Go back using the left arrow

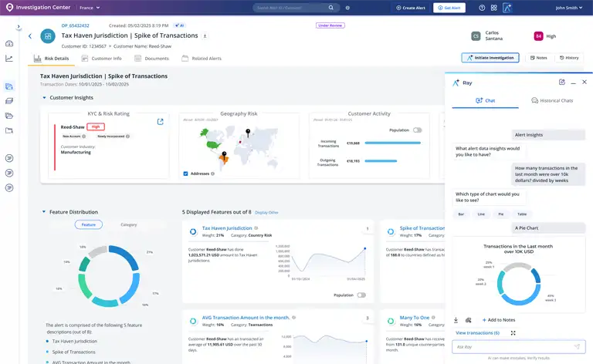(30, 36)
